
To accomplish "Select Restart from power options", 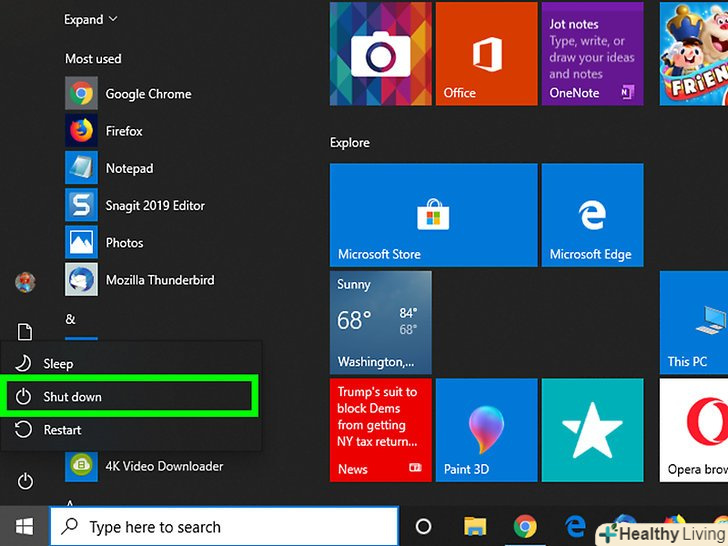I will 62,430.
